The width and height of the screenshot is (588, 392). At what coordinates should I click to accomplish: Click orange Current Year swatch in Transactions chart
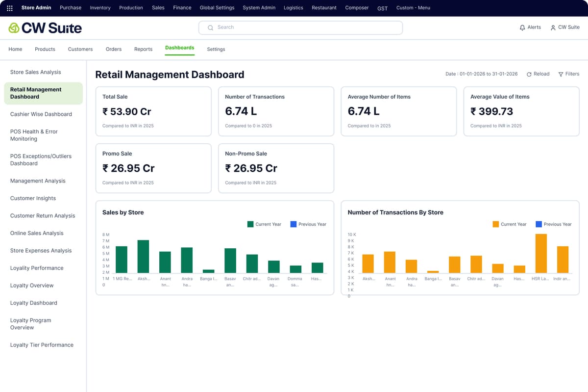coord(496,224)
